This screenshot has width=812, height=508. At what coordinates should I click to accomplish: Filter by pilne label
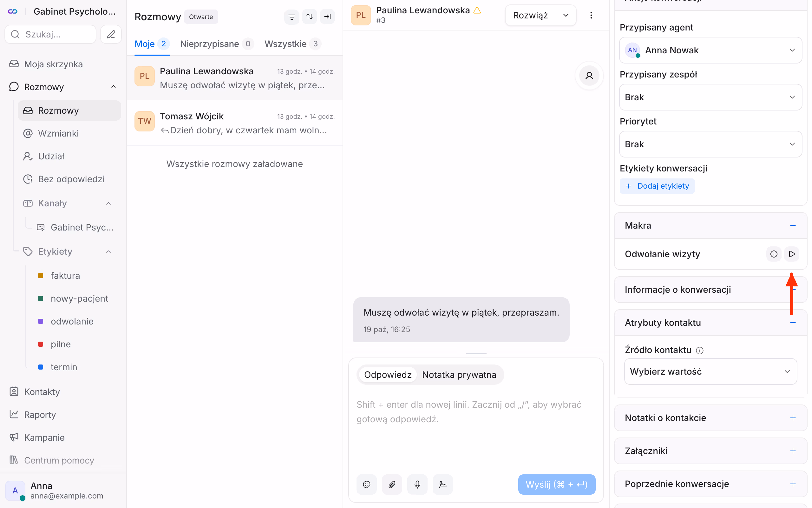[x=75, y=344]
